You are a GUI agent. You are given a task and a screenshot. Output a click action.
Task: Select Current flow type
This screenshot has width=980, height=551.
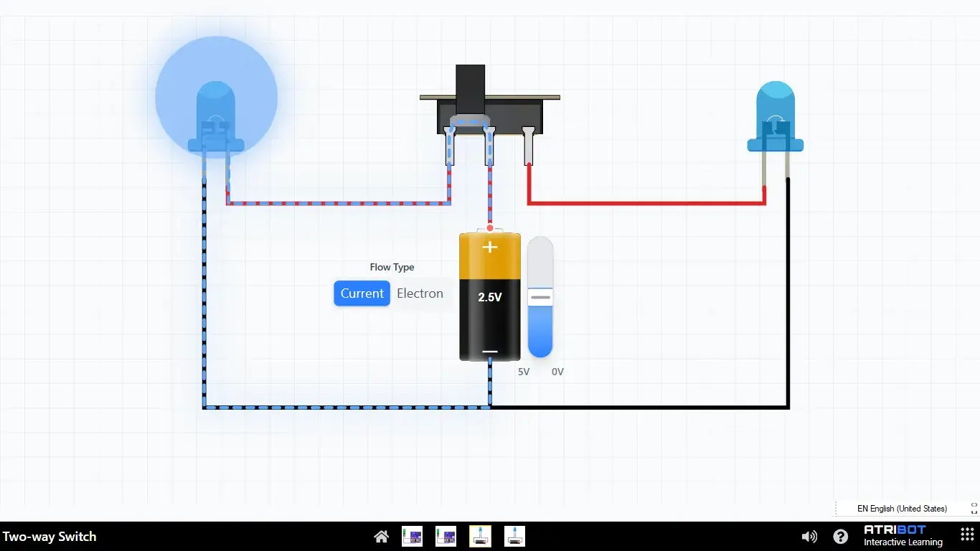(362, 293)
